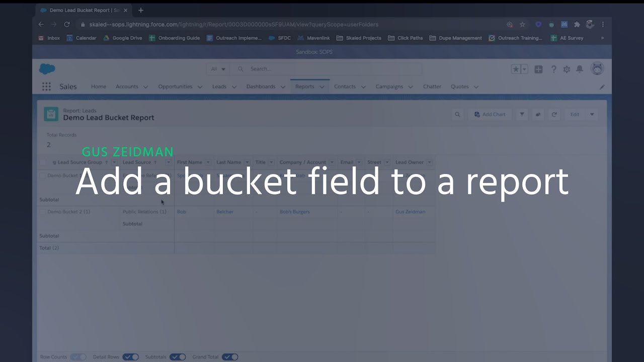Open the Gus Zeidman lead owner link
The image size is (644, 362).
410,212
